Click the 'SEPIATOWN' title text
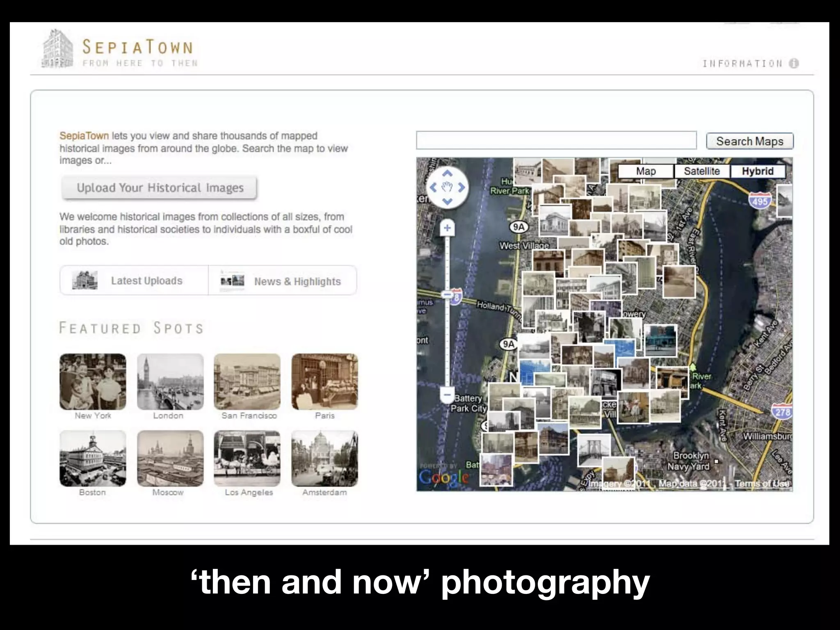This screenshot has width=840, height=630. [138, 47]
